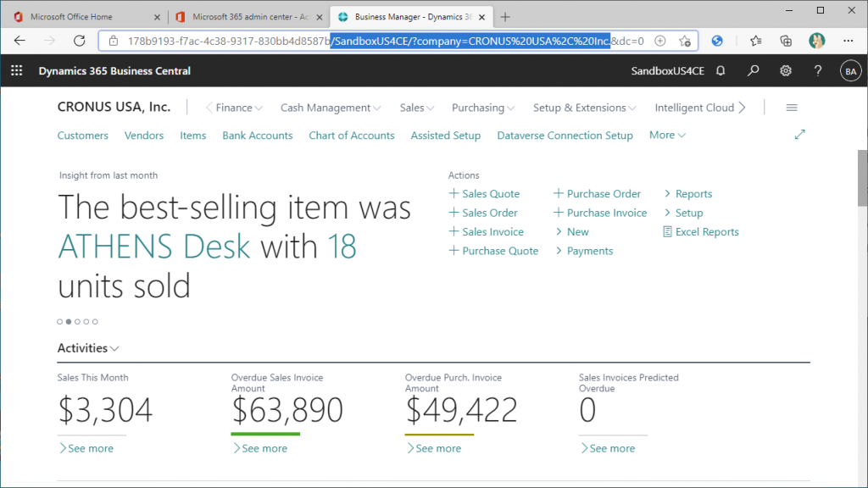Image resolution: width=868 pixels, height=488 pixels.
Task: Collapse the Activities section
Action: coord(88,348)
